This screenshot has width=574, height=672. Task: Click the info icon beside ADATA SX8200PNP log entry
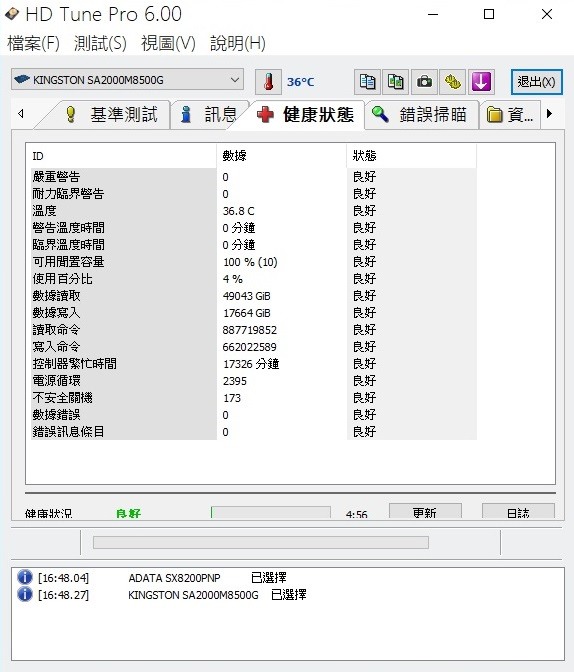25,577
